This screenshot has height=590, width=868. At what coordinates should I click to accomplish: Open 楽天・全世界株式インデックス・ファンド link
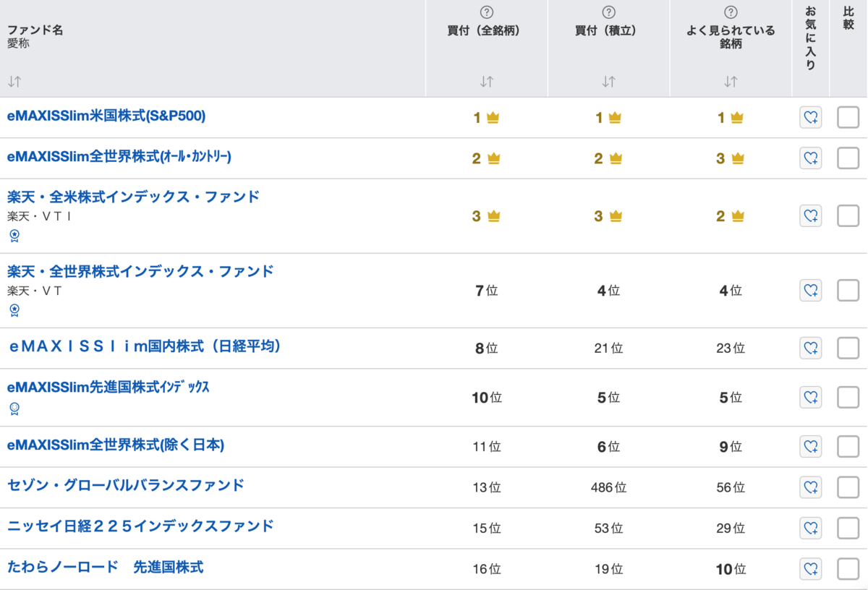click(x=140, y=271)
